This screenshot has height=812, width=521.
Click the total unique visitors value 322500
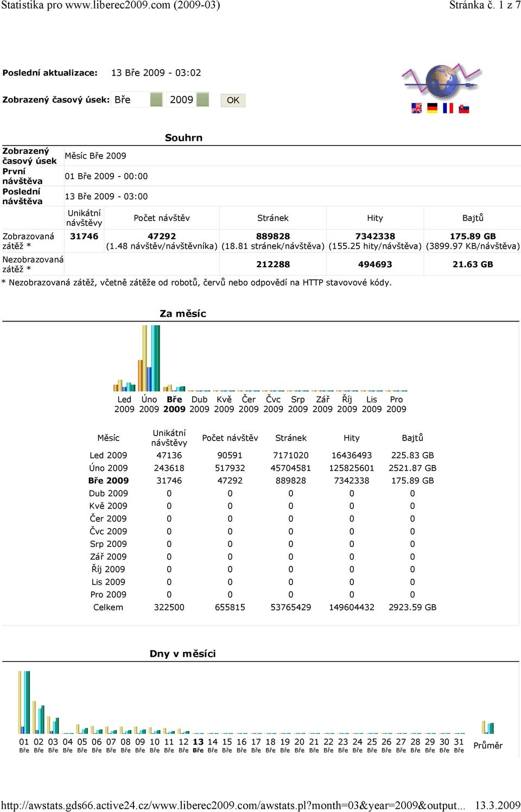[169, 607]
